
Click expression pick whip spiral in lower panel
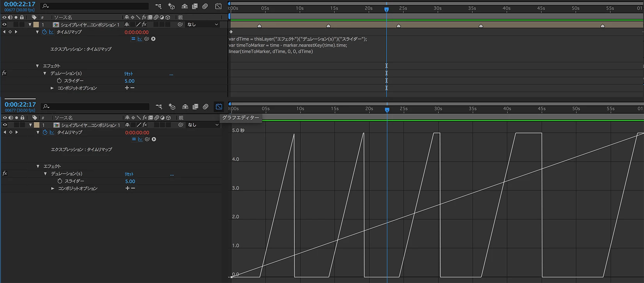pyautogui.click(x=147, y=139)
